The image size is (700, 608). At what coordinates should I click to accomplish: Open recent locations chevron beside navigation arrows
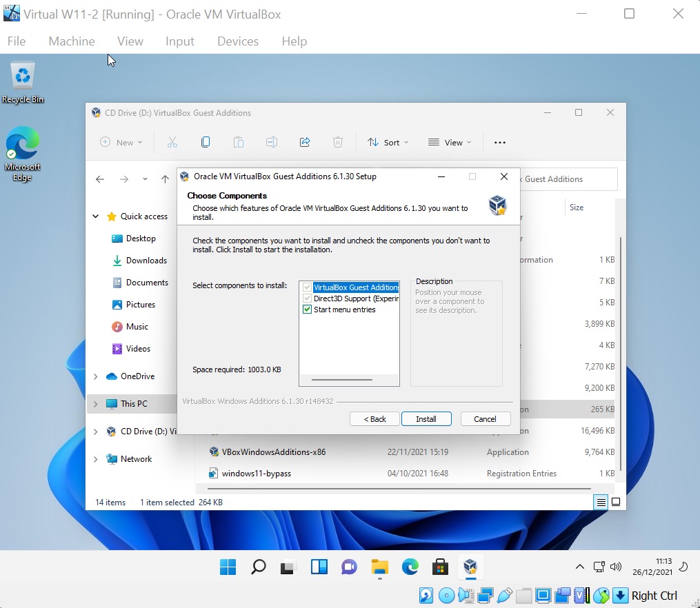tap(145, 179)
